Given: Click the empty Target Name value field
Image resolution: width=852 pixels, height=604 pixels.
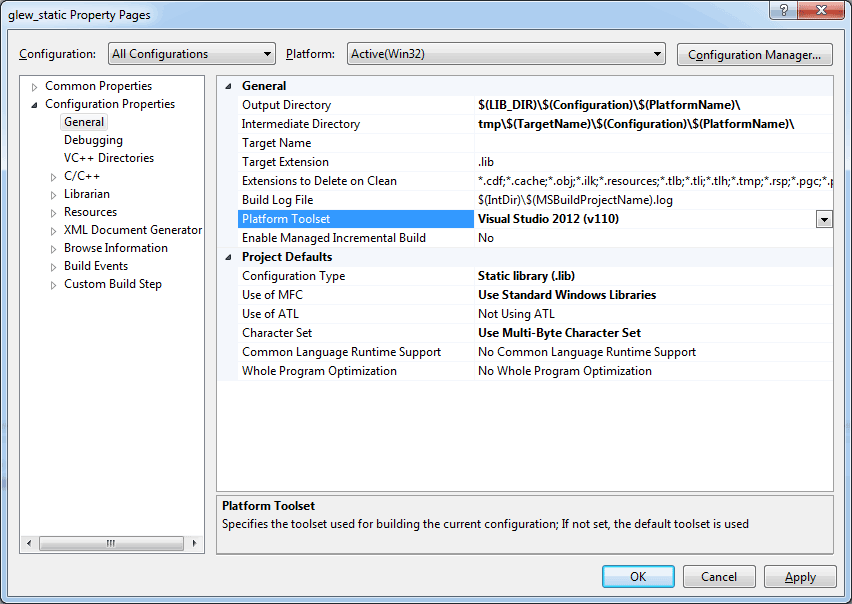Looking at the screenshot, I should tap(653, 143).
